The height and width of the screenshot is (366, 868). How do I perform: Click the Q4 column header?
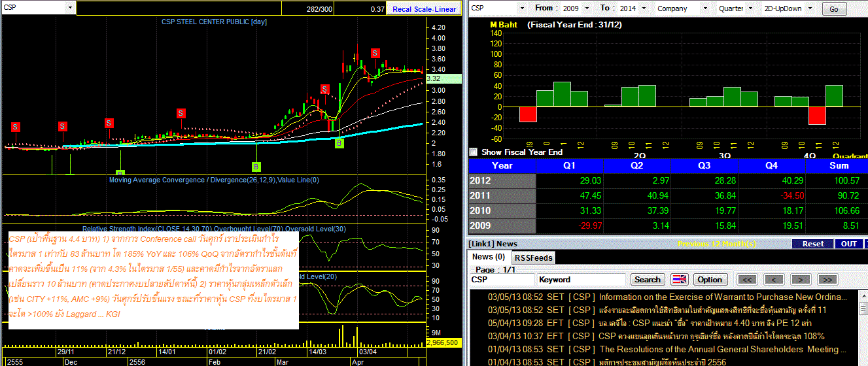click(771, 165)
